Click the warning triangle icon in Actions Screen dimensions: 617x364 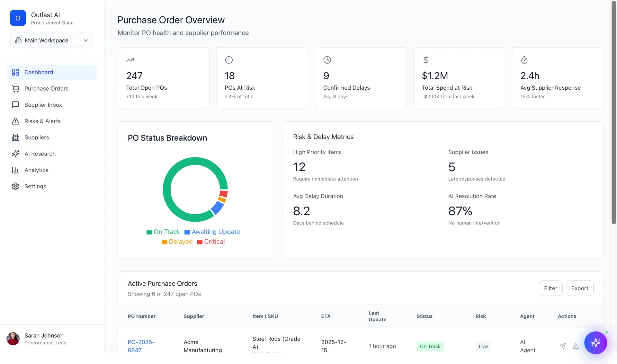click(576, 346)
